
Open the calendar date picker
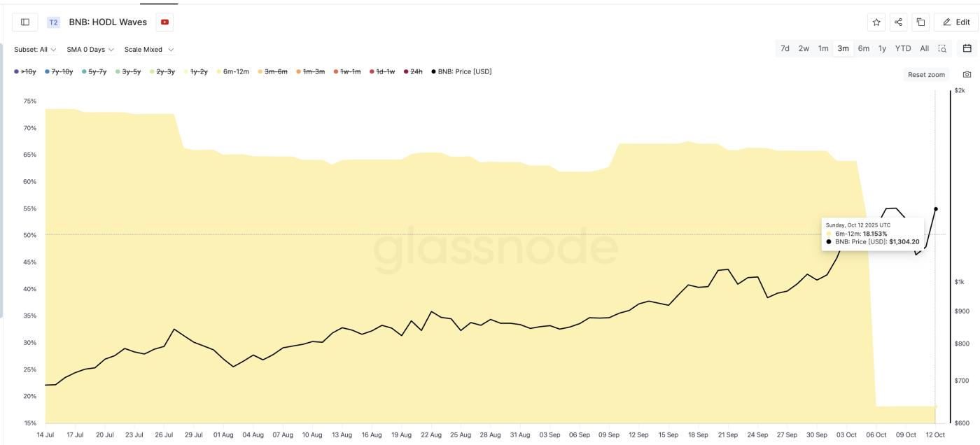tap(967, 48)
